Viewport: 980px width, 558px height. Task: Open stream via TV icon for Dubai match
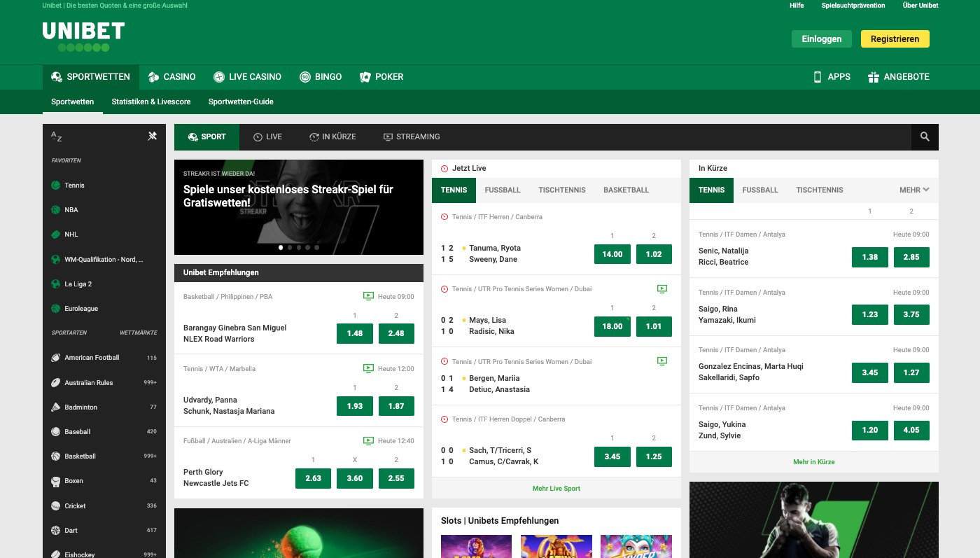pyautogui.click(x=662, y=288)
